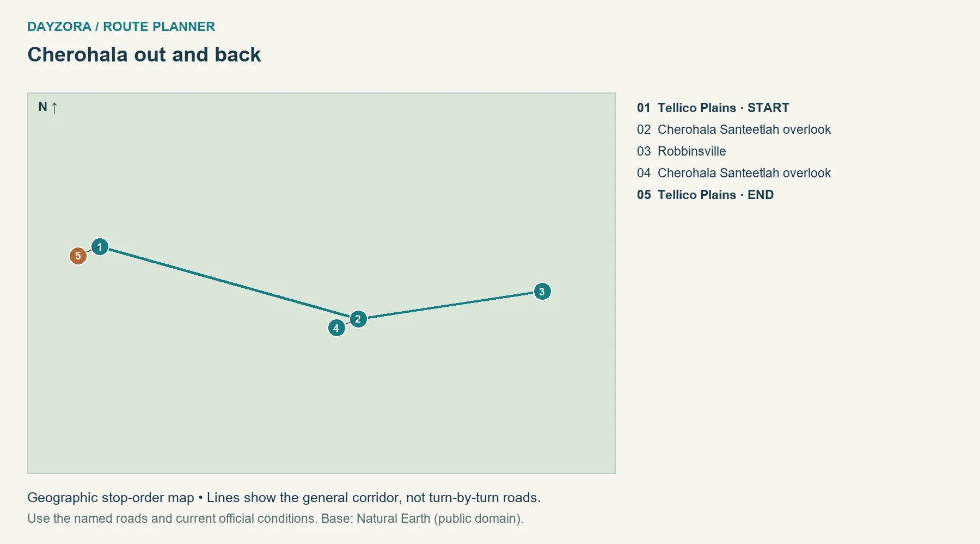Image resolution: width=980 pixels, height=544 pixels.
Task: Select map marker 2 on the route
Action: pos(358,319)
